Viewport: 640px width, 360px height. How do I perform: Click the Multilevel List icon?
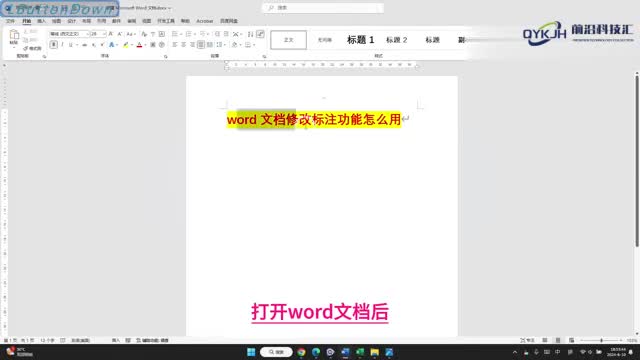click(203, 34)
